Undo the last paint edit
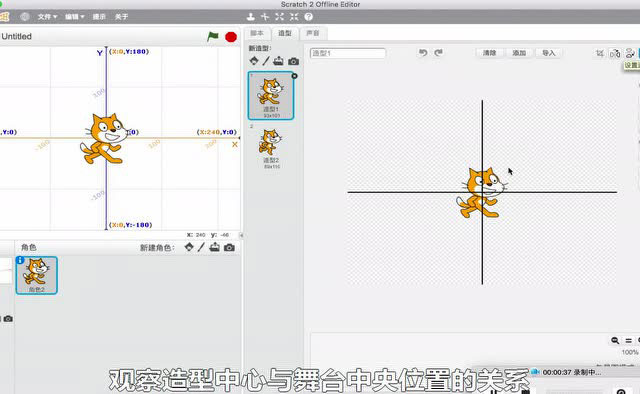This screenshot has height=394, width=640. point(423,53)
